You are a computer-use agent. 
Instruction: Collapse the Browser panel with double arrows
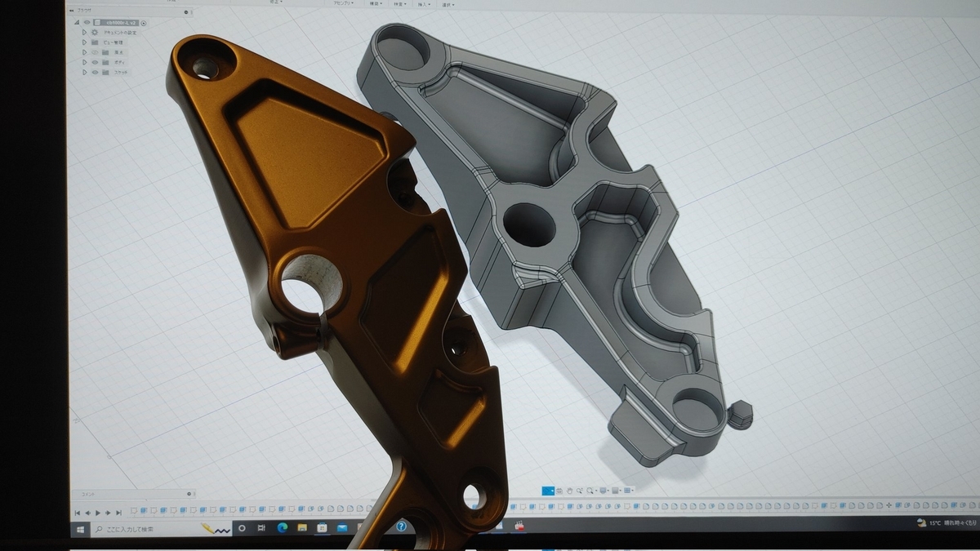pos(72,11)
